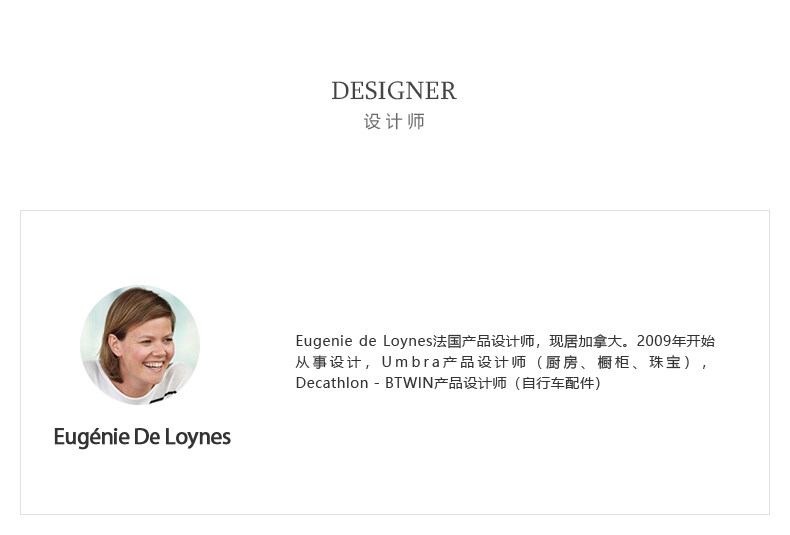The image size is (790, 535).
Task: Open the circular portrait photo of the designer
Action: (x=140, y=345)
